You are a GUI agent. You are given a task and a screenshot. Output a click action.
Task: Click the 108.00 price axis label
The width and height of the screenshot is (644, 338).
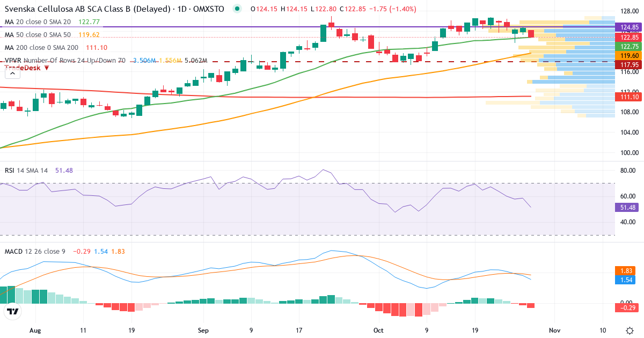click(629, 112)
